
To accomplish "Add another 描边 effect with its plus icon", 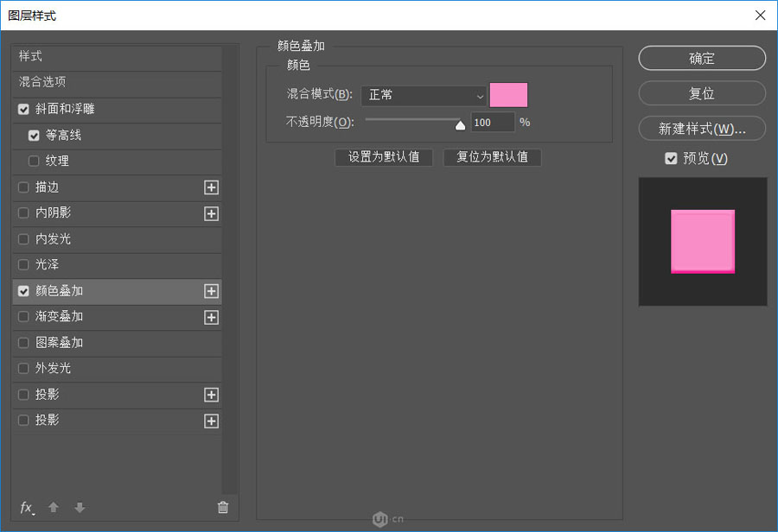I will pos(211,187).
